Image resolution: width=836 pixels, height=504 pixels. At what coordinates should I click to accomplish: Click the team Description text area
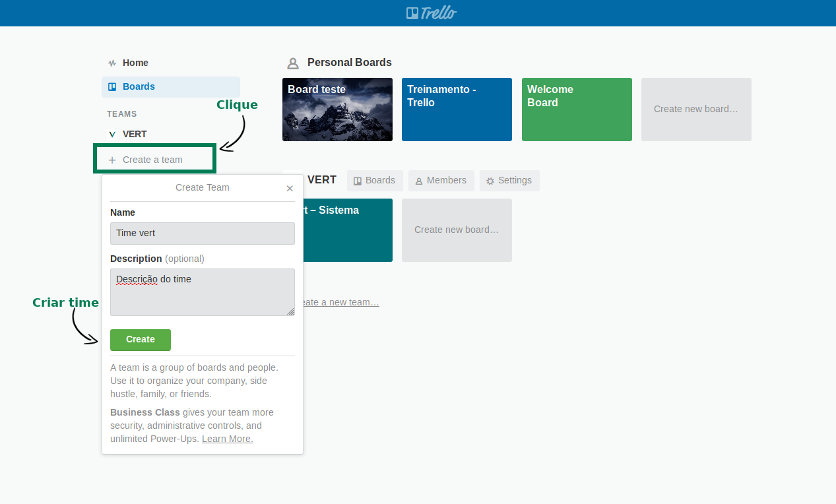[203, 292]
